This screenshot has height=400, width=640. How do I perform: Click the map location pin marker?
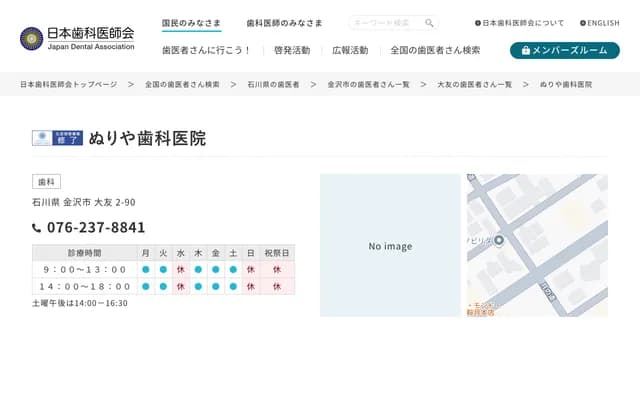point(499,240)
